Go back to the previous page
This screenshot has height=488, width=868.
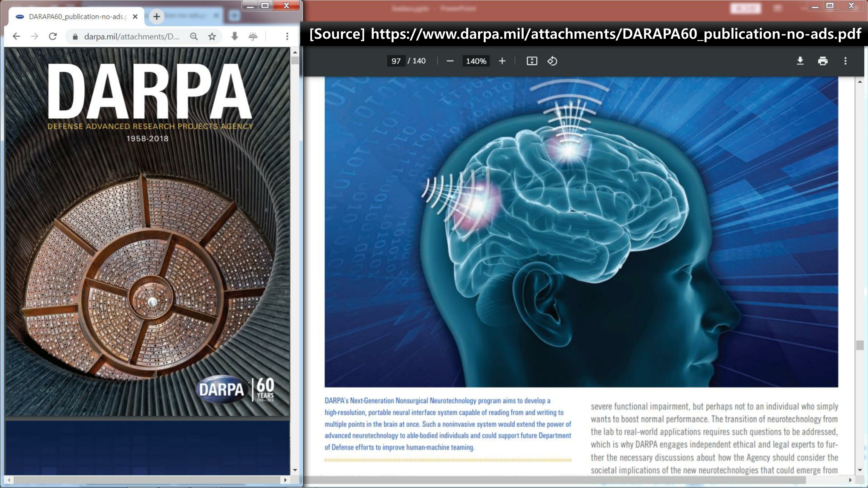click(x=16, y=37)
